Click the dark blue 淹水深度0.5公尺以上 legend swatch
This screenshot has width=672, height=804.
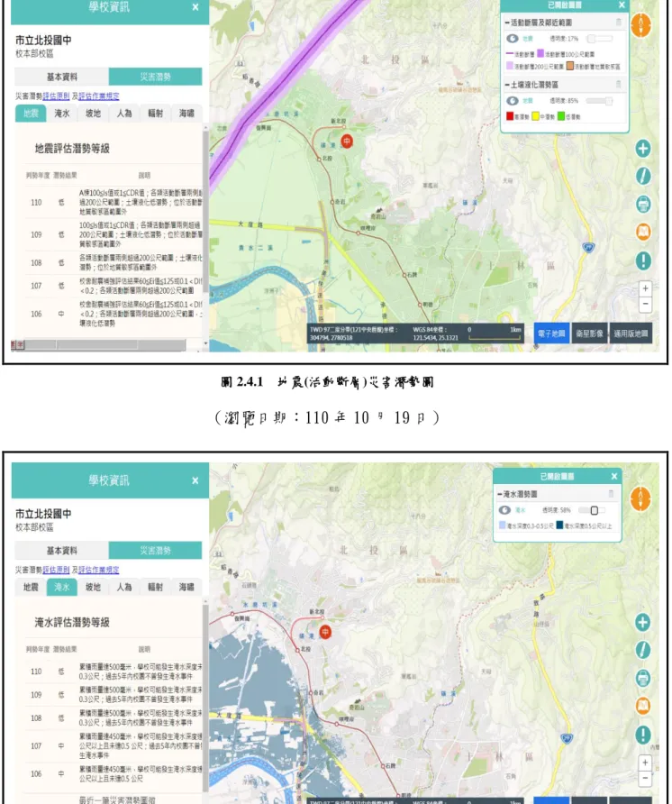[x=559, y=525]
